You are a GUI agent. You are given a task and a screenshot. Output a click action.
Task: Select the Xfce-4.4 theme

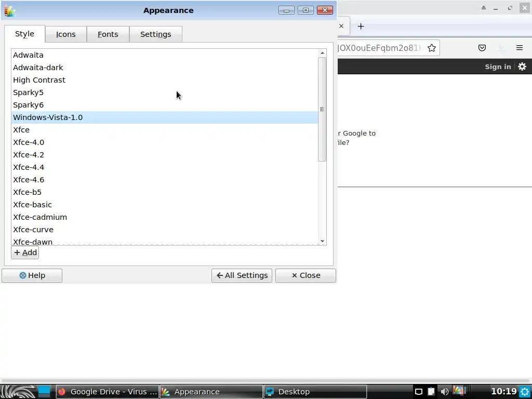pyautogui.click(x=165, y=167)
